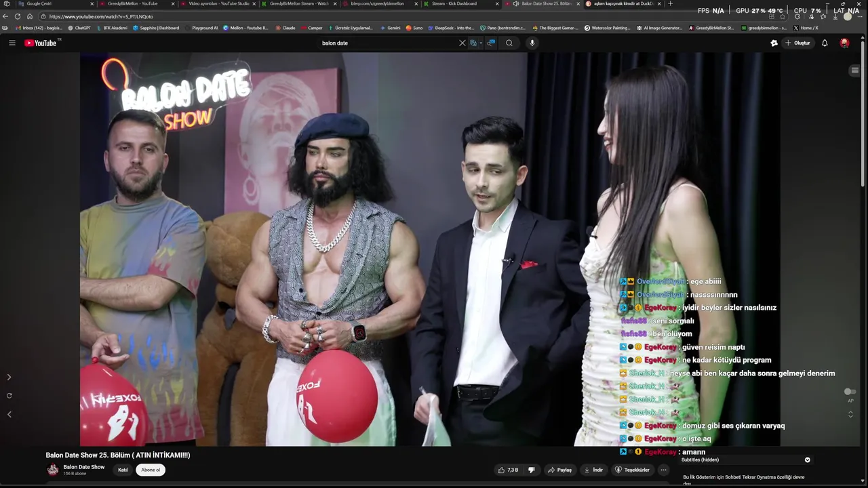Viewport: 868px width, 488px height.
Task: Click the magnifier search button
Action: [509, 43]
